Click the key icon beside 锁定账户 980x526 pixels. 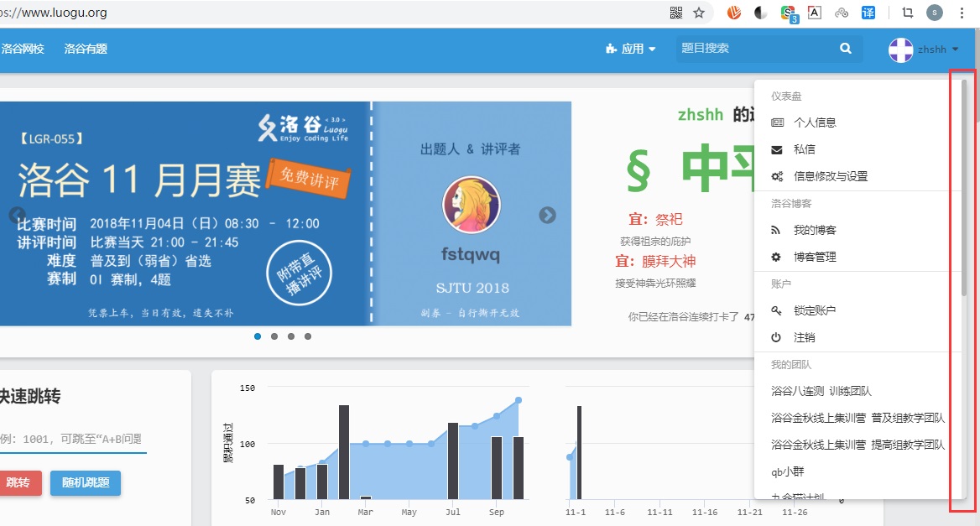click(x=776, y=310)
